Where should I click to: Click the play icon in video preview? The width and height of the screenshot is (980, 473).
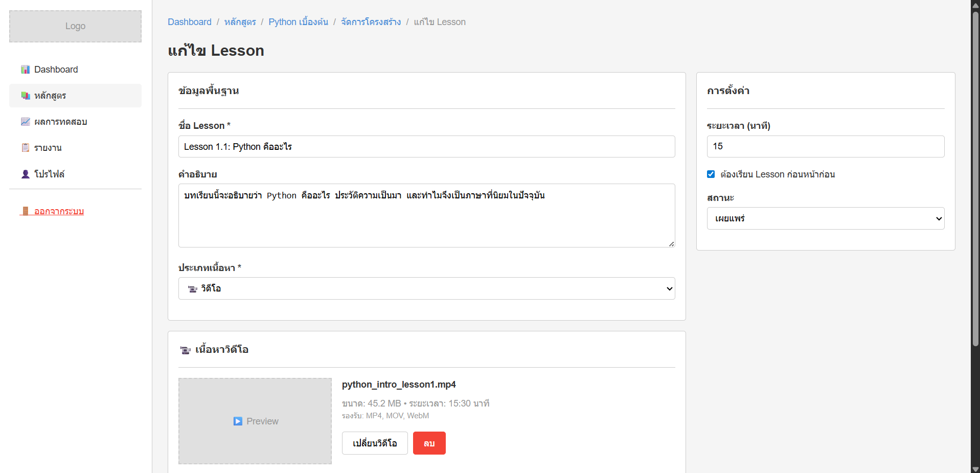tap(238, 421)
